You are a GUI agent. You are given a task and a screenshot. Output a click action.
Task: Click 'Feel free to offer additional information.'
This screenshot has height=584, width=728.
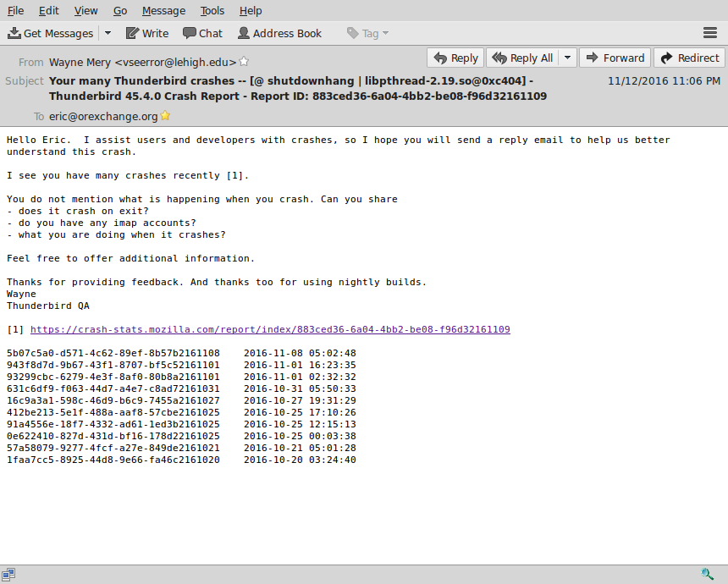131,259
